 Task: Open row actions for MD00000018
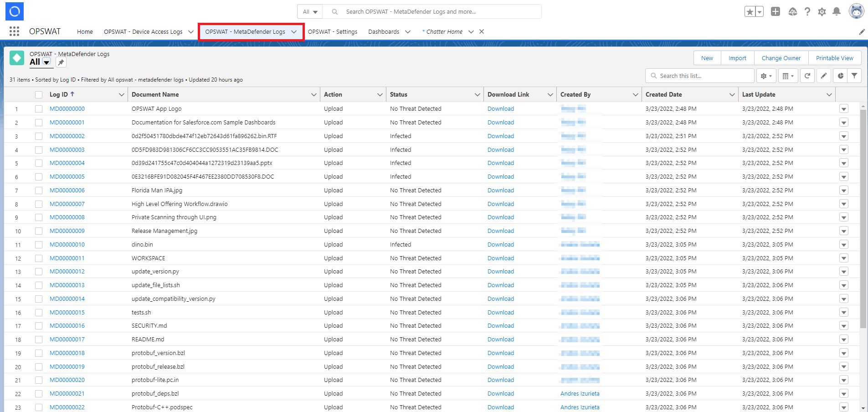[x=844, y=353]
